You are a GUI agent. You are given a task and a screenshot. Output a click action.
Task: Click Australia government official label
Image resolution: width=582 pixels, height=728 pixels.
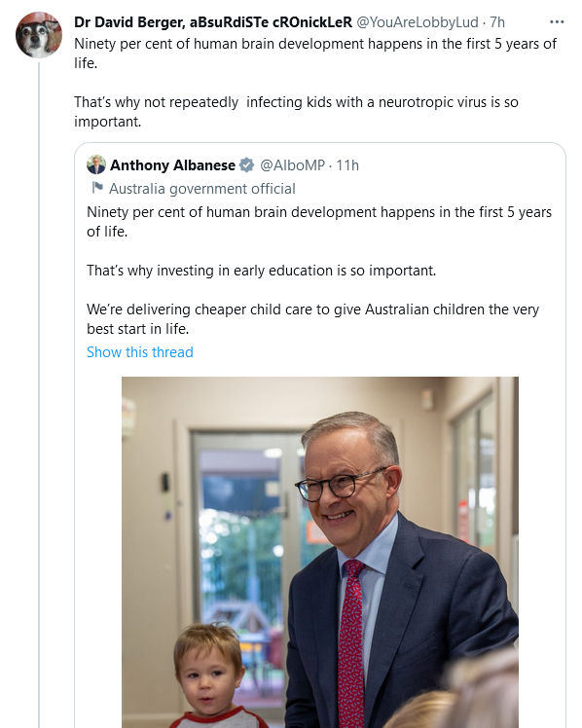pos(201,189)
